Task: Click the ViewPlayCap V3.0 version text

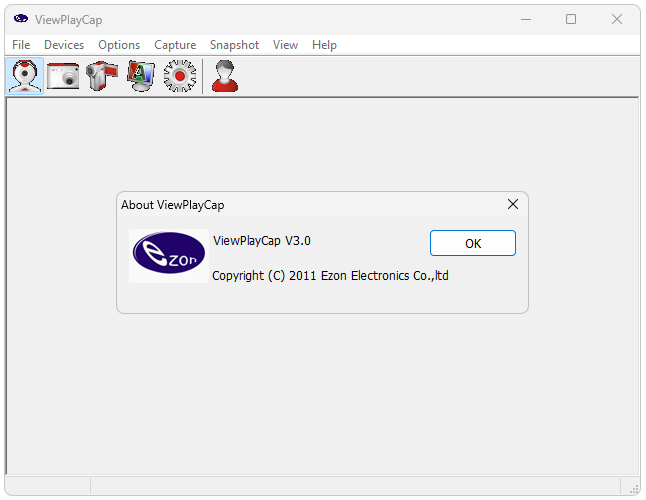Action: pyautogui.click(x=262, y=241)
